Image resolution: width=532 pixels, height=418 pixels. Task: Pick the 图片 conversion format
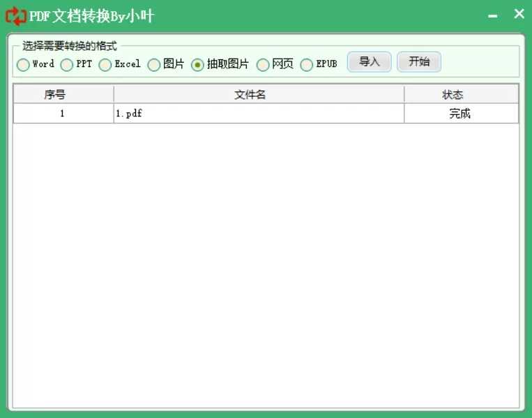165,64
